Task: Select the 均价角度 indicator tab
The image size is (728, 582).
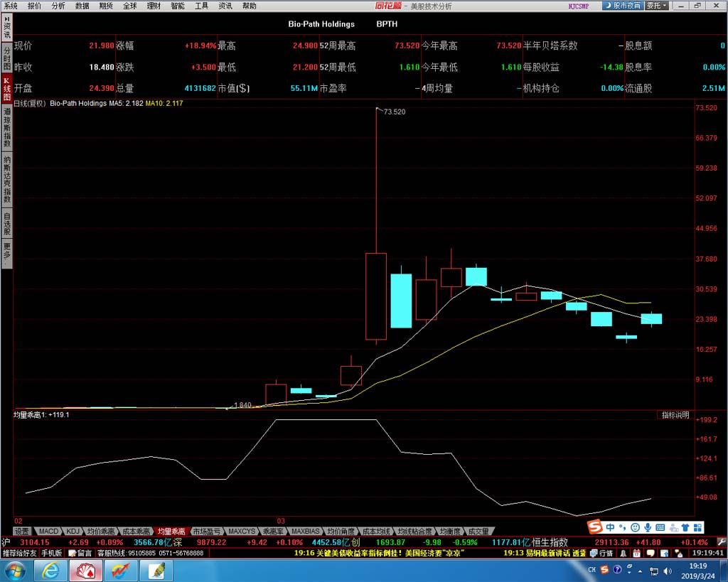Action: coord(341,531)
